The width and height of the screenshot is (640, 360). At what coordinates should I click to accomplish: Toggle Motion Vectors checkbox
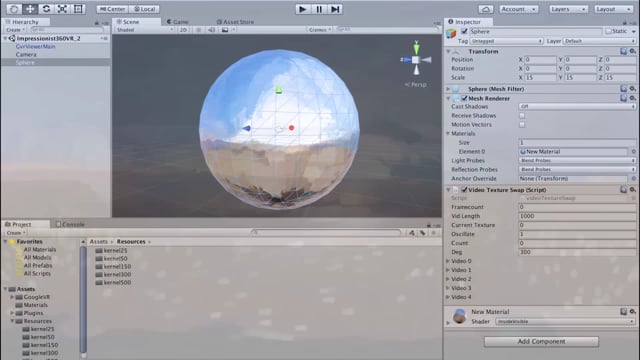pyautogui.click(x=522, y=124)
